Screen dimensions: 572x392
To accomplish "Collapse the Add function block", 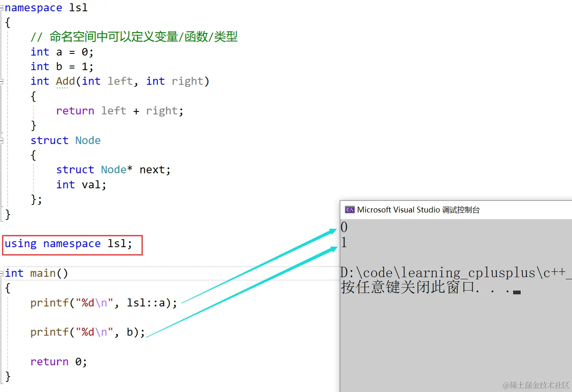I will point(2,81).
